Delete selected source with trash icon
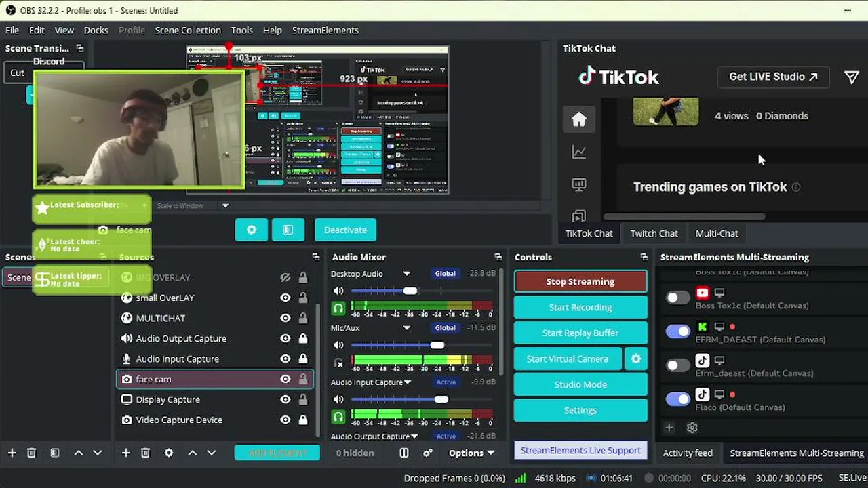The height and width of the screenshot is (488, 868). click(x=145, y=453)
